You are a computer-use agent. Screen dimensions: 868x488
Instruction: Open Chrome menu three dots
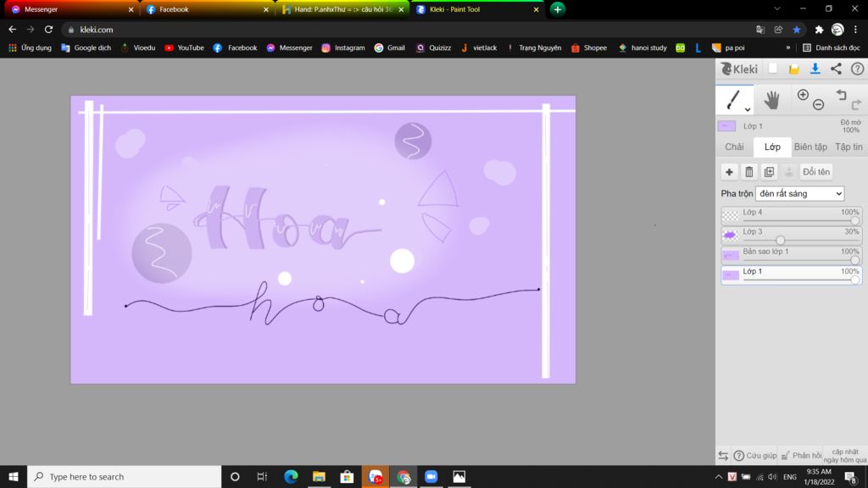tap(855, 30)
